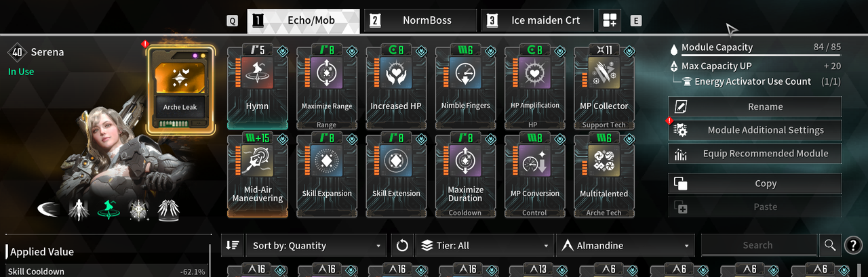Click the Arche Leak module card

(180, 91)
